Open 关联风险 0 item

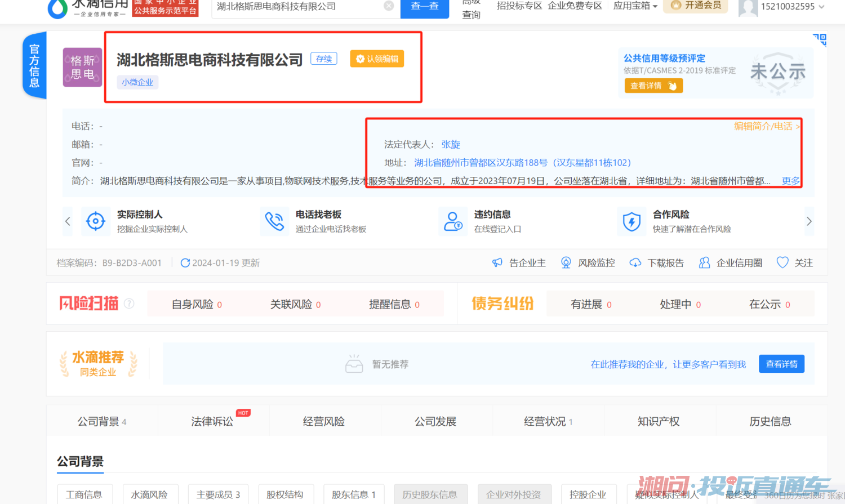[x=295, y=305]
